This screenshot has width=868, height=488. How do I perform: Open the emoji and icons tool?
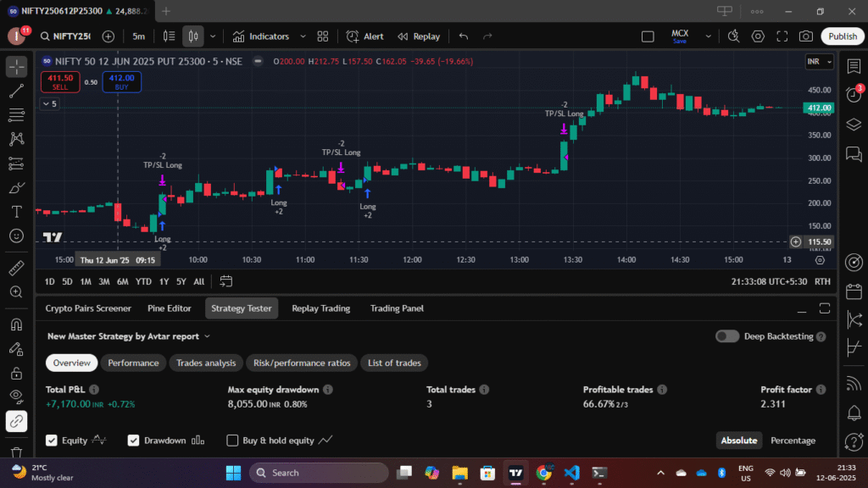point(17,236)
